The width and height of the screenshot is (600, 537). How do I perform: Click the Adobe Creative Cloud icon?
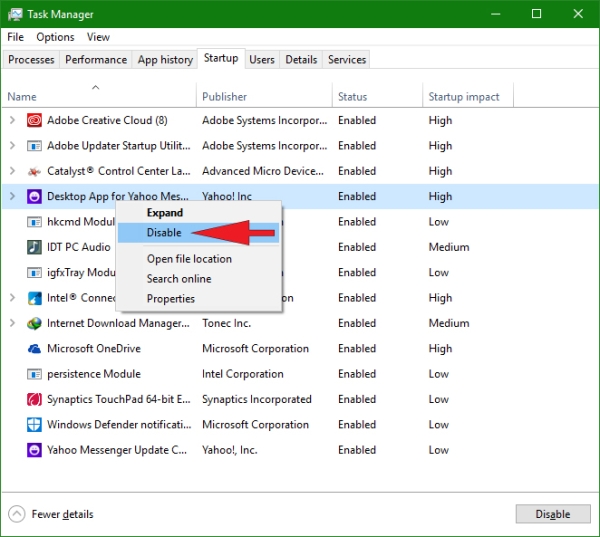pyautogui.click(x=34, y=121)
